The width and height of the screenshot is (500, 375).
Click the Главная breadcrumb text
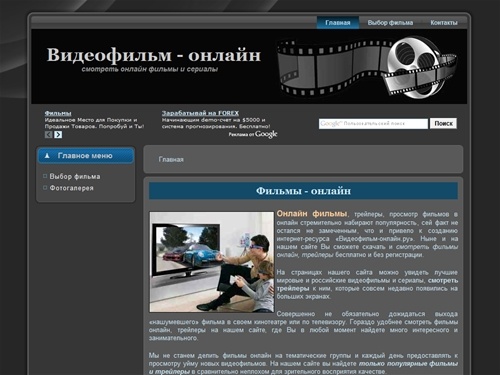(171, 159)
